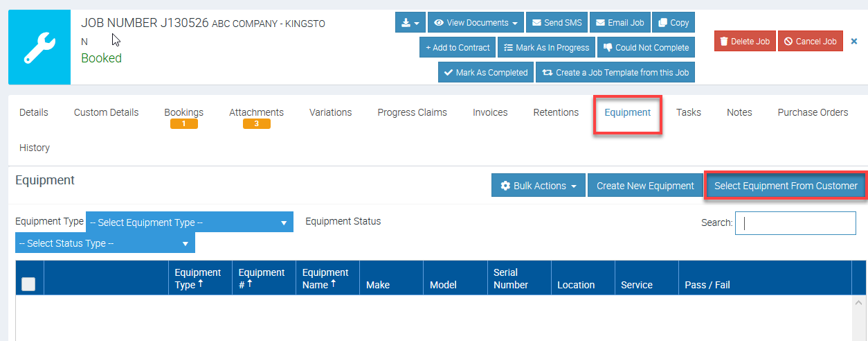Screen dimensions: 868x341
Task: Click Select Equipment From Customer
Action: [786, 186]
